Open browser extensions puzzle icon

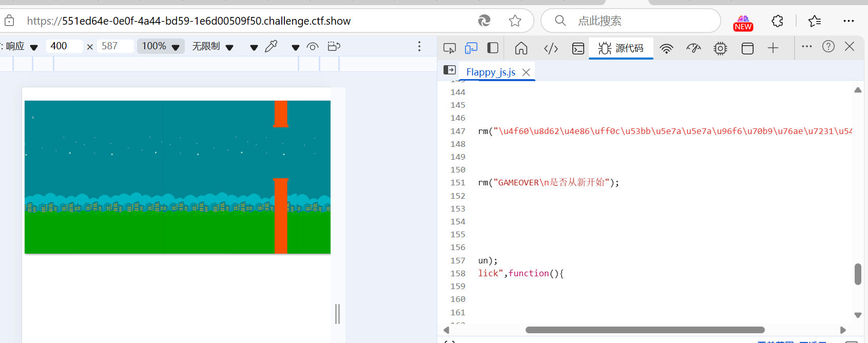pyautogui.click(x=778, y=21)
